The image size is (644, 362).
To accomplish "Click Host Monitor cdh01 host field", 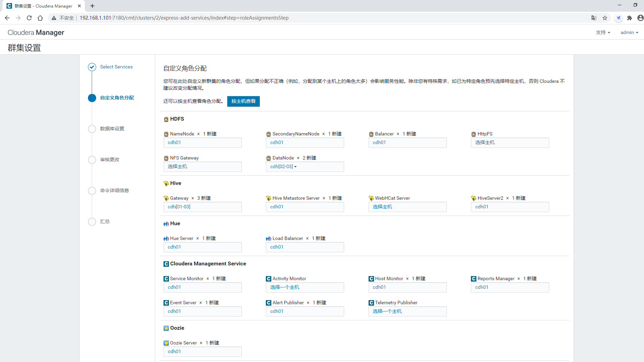I will [407, 287].
